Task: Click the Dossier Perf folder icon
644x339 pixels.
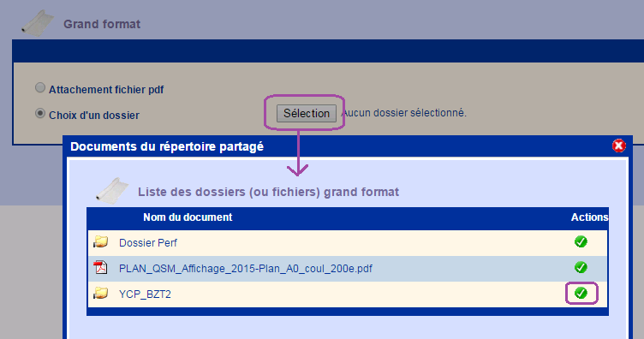Action: point(101,241)
